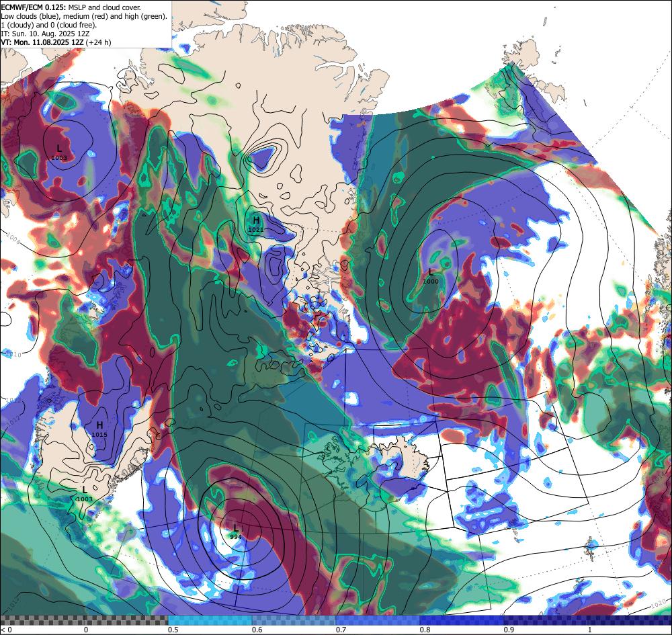This screenshot has height=635, width=672.
Task: Click the L 1003 low below H 1015
Action: [x=85, y=494]
